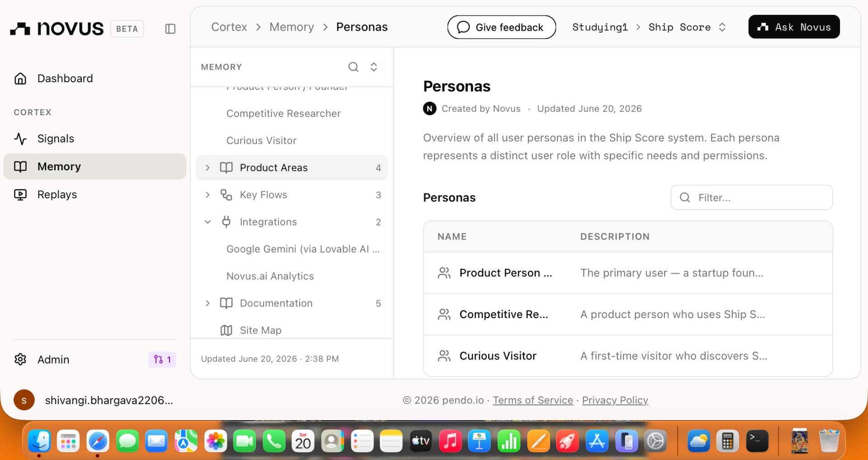Expand the Documentation section

(208, 303)
